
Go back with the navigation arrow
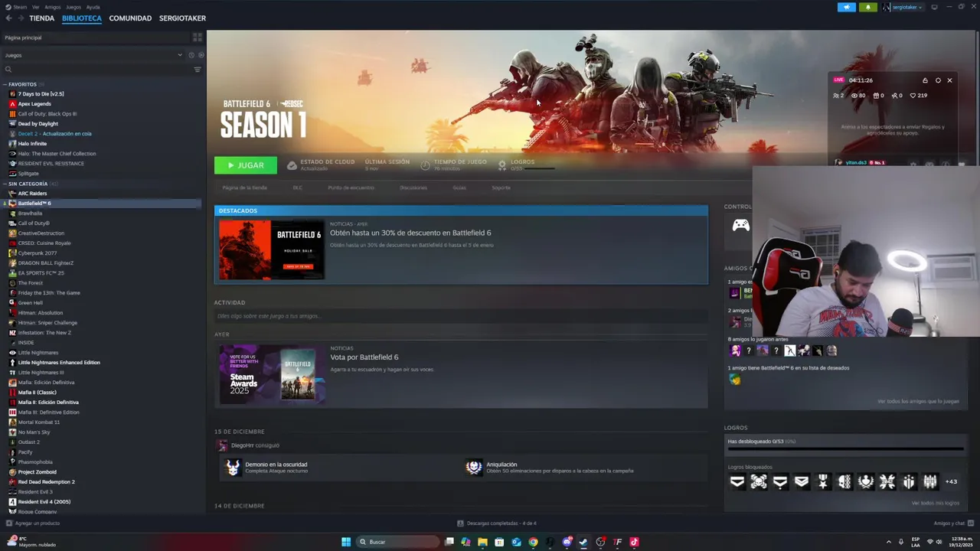(8, 18)
